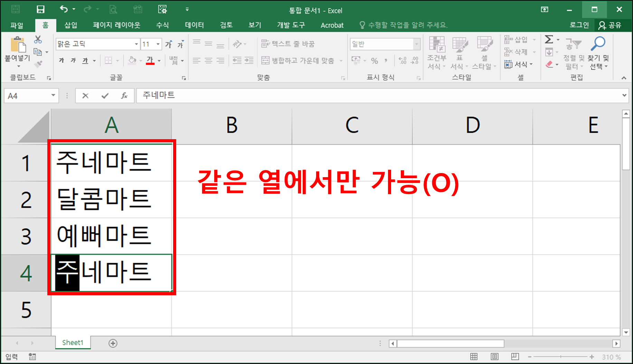Click the Clear eraser icon
633x364 pixels.
549,65
